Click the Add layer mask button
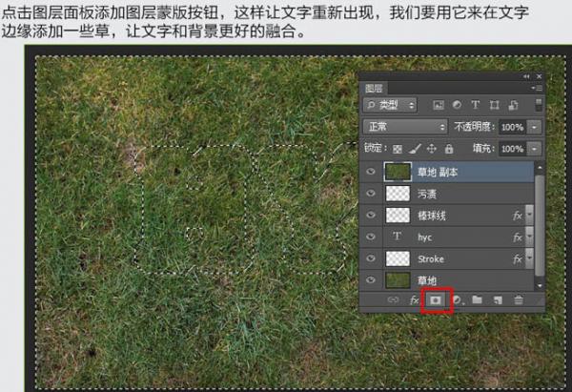Image resolution: width=572 pixels, height=392 pixels. (x=436, y=299)
